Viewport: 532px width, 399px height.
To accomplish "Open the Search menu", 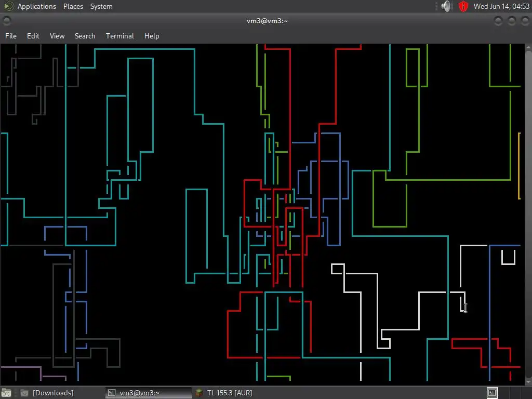I will point(85,36).
